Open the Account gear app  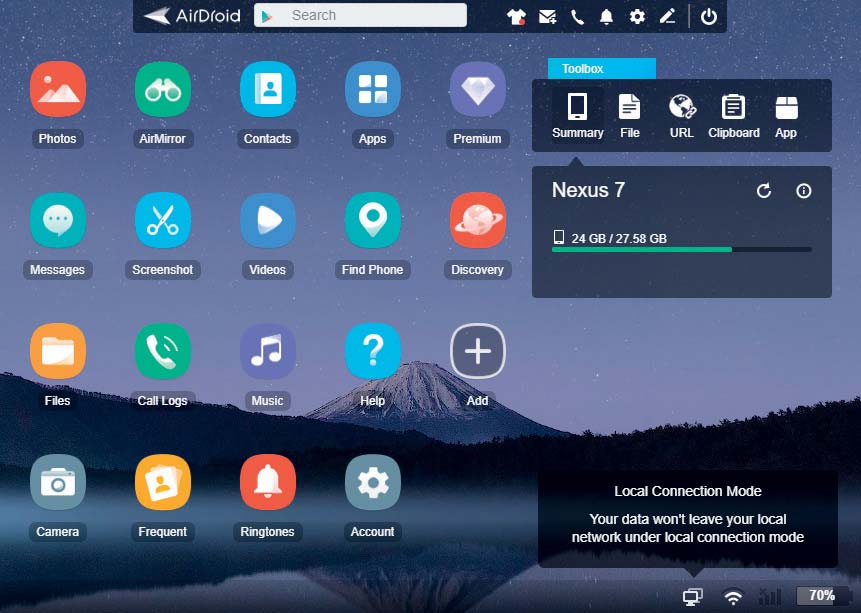[372, 483]
